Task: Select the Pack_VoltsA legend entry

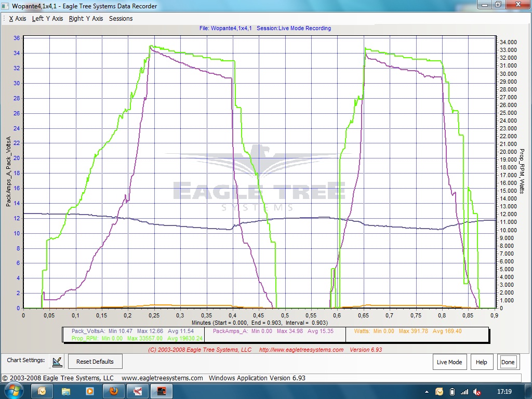Action: pos(132,331)
